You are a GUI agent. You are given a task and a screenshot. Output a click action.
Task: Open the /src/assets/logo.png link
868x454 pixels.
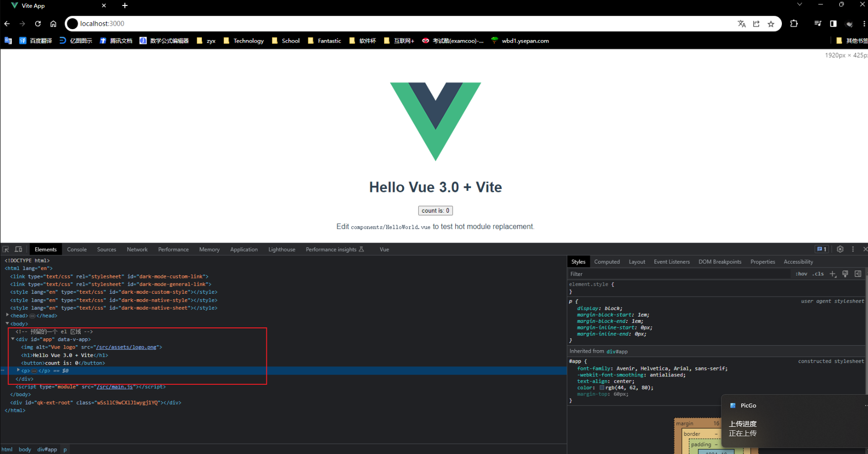[127, 347]
